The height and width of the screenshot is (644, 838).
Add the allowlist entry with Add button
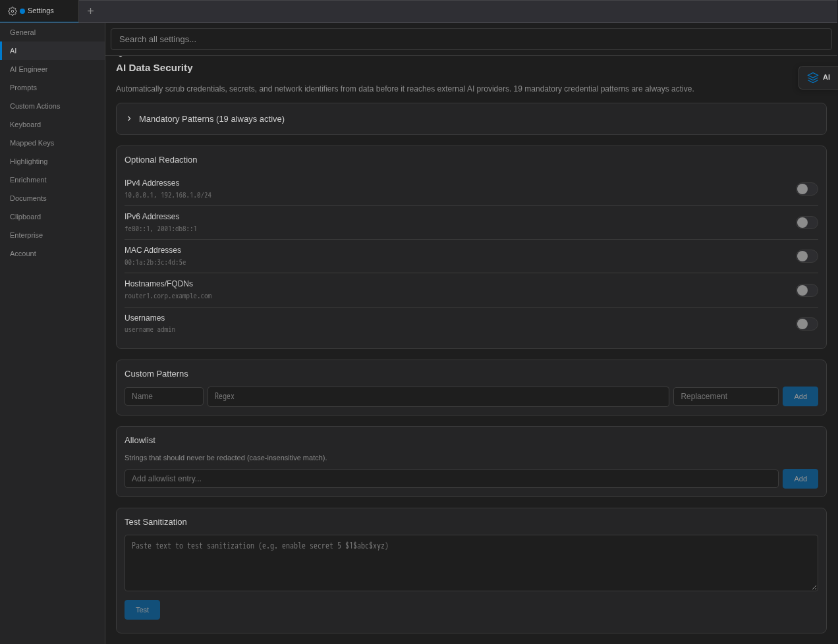800,479
